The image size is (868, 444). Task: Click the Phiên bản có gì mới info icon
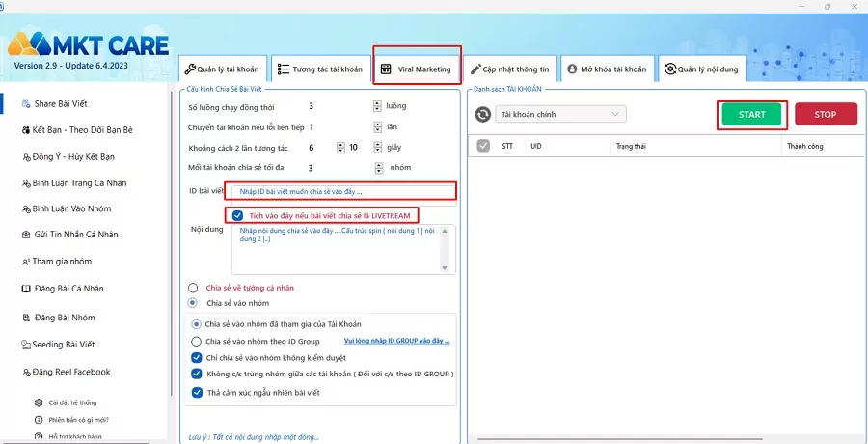coord(39,420)
